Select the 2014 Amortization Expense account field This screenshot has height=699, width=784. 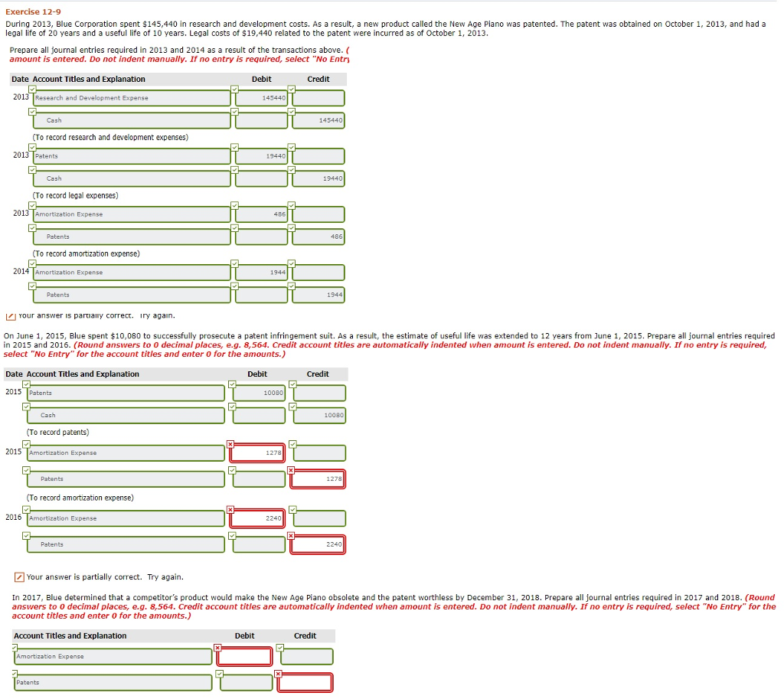(132, 273)
